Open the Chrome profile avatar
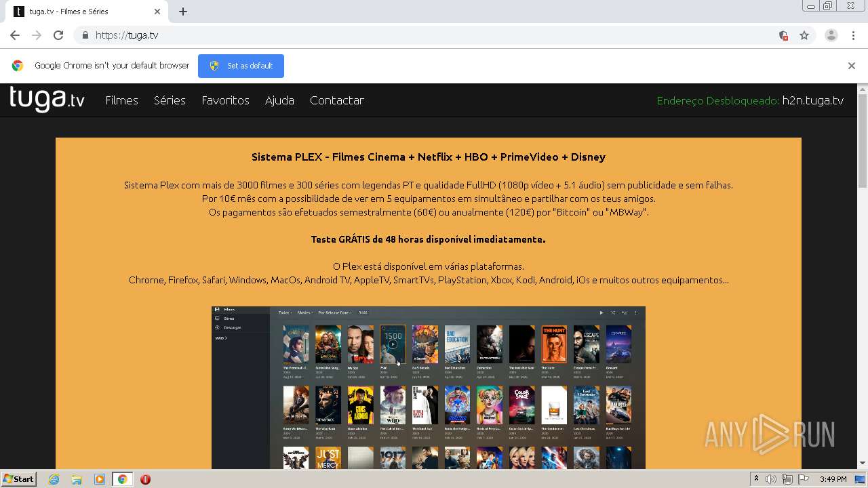The image size is (868, 488). [x=831, y=35]
